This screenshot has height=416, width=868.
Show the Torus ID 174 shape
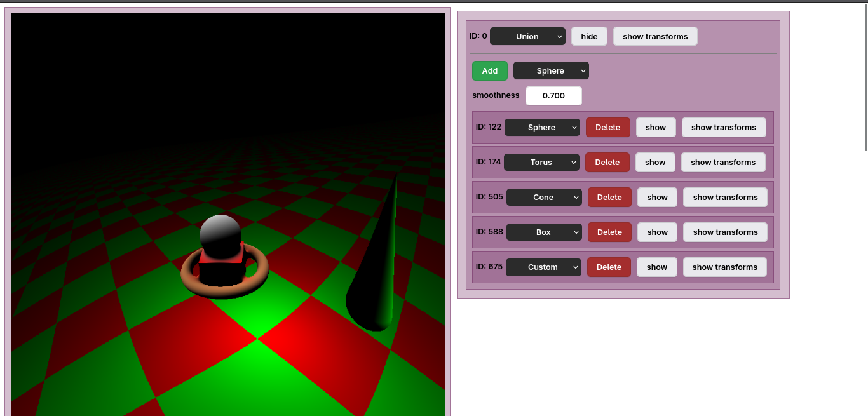[x=654, y=162]
